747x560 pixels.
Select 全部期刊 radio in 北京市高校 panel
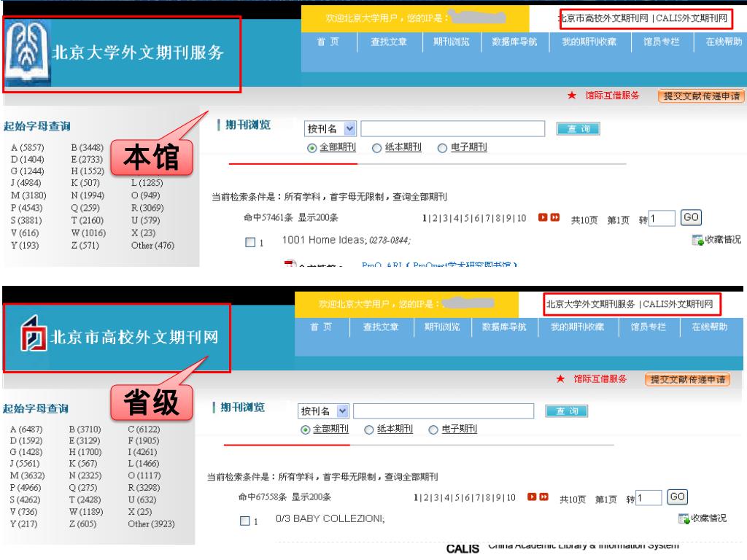306,430
